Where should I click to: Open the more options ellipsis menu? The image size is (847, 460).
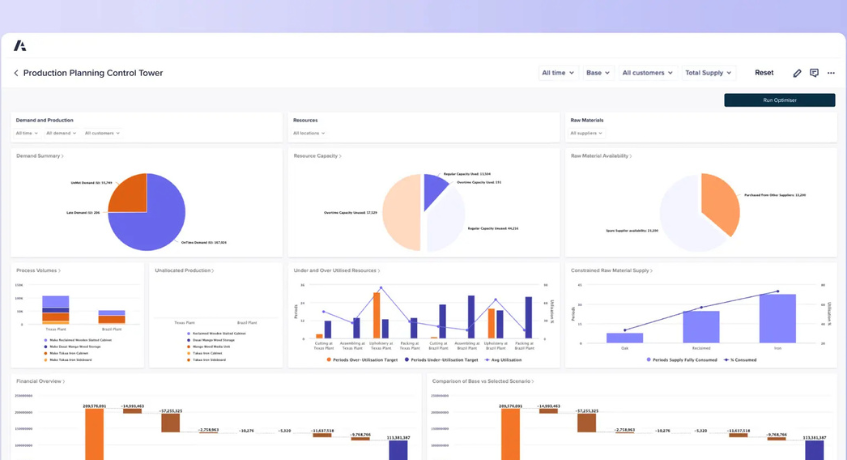pos(831,73)
